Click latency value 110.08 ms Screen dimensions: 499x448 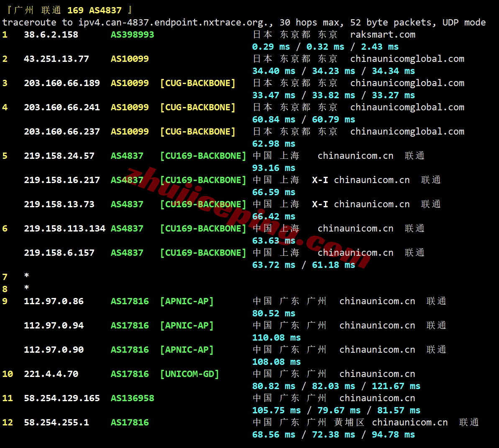pos(276,338)
